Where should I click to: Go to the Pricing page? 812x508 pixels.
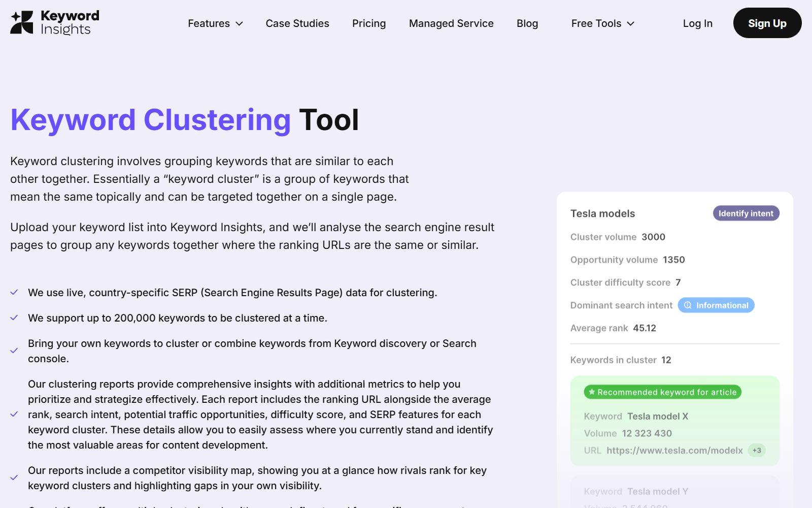(369, 23)
